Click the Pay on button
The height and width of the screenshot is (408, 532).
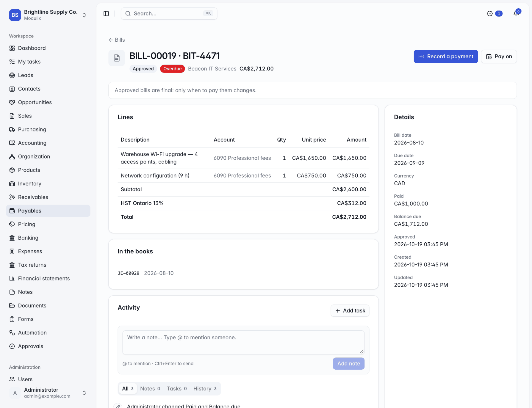tap(499, 57)
